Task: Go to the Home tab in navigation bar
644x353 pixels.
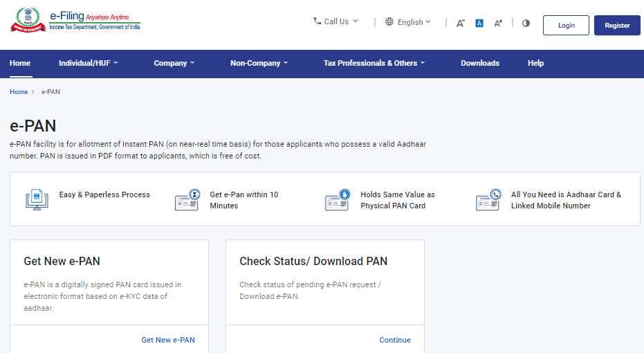Action: click(x=20, y=63)
